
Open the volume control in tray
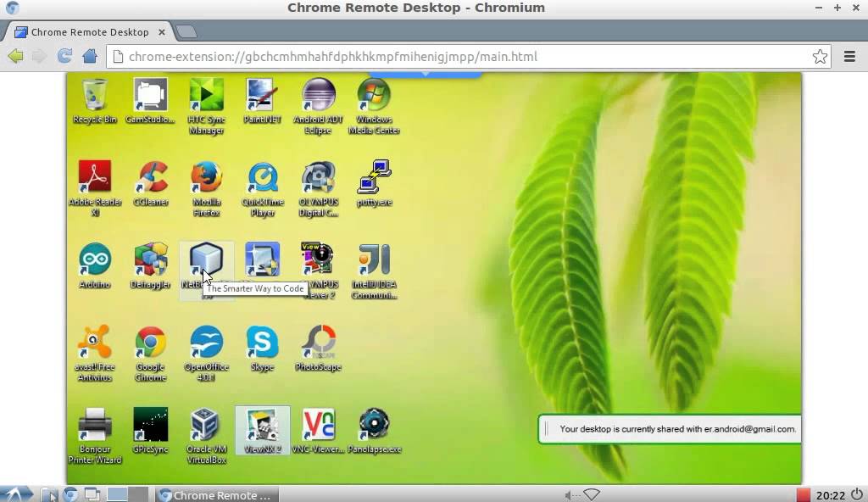pos(571,495)
